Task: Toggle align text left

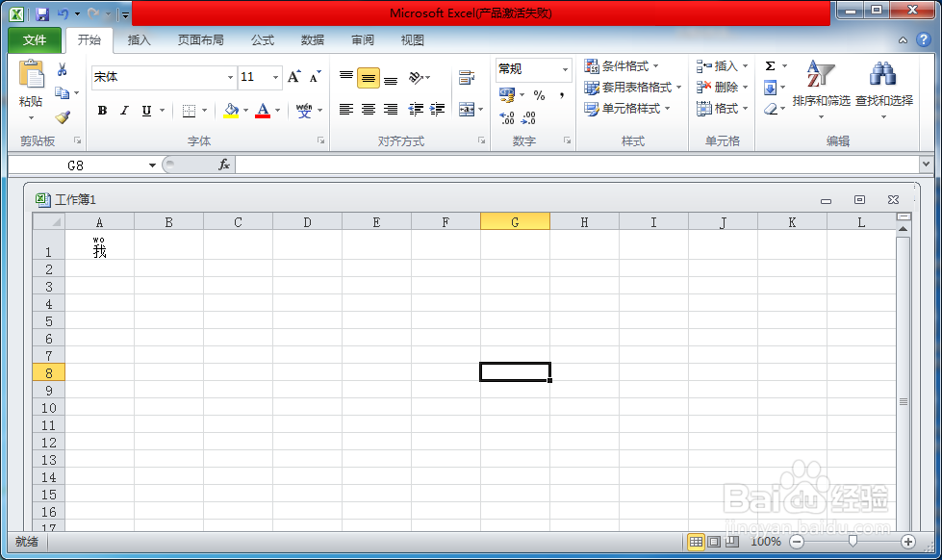Action: coord(346,109)
